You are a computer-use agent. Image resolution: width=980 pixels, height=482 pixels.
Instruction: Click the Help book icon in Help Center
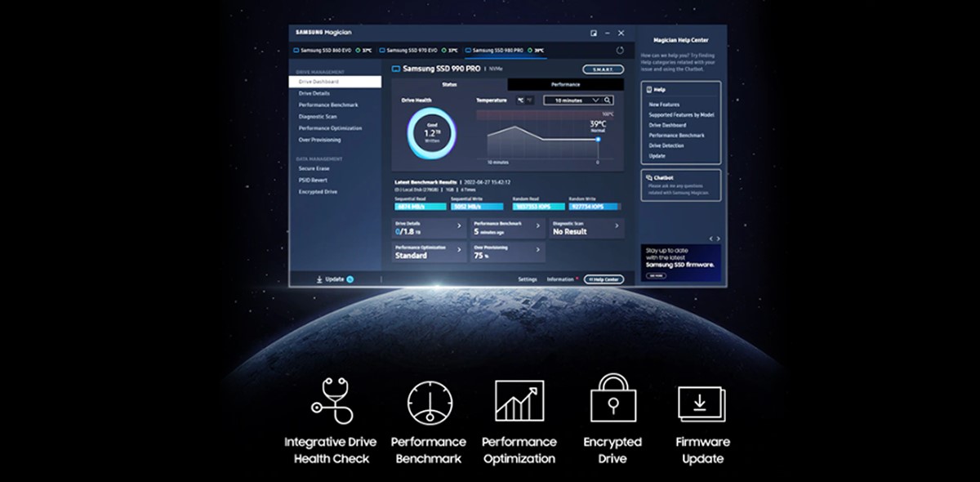[648, 89]
